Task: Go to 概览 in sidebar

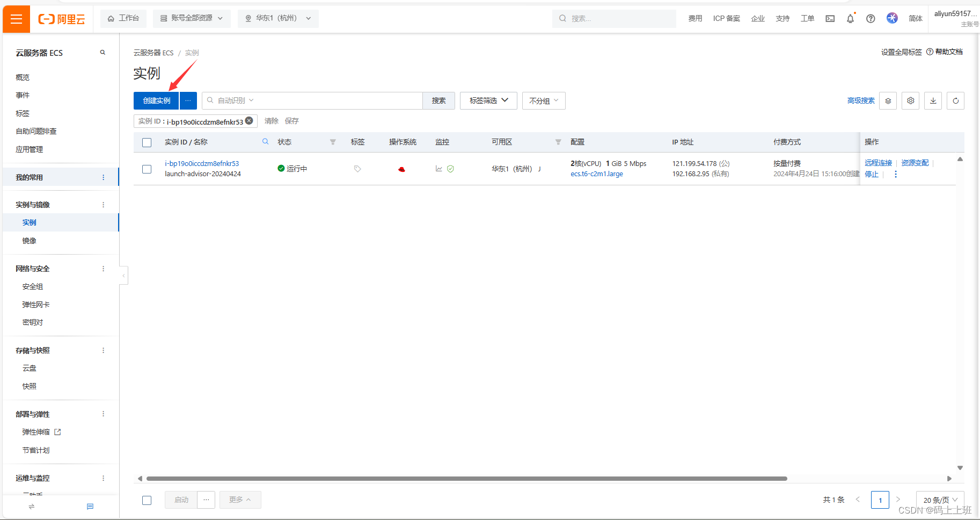Action: (23, 77)
